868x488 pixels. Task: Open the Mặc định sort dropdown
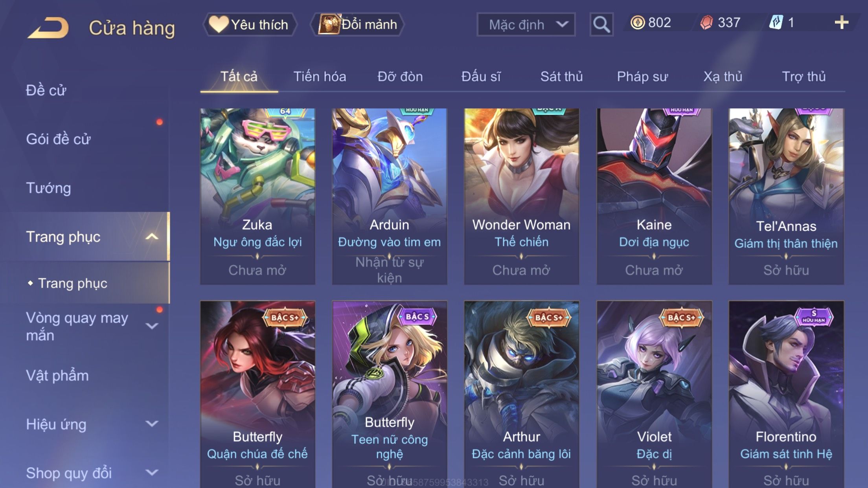[526, 24]
